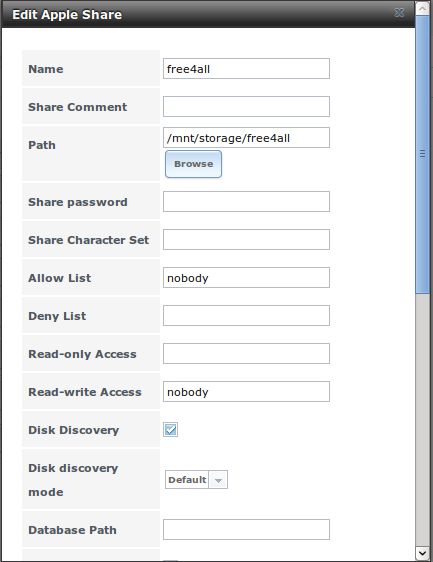
Task: Click the Share Comment text box
Action: (x=246, y=106)
